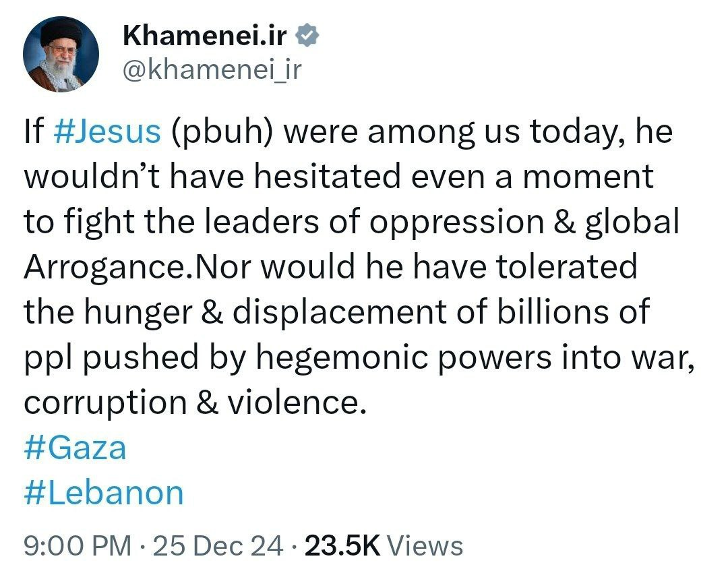Select the tweet body text
728x567 pixels.
tap(337, 266)
